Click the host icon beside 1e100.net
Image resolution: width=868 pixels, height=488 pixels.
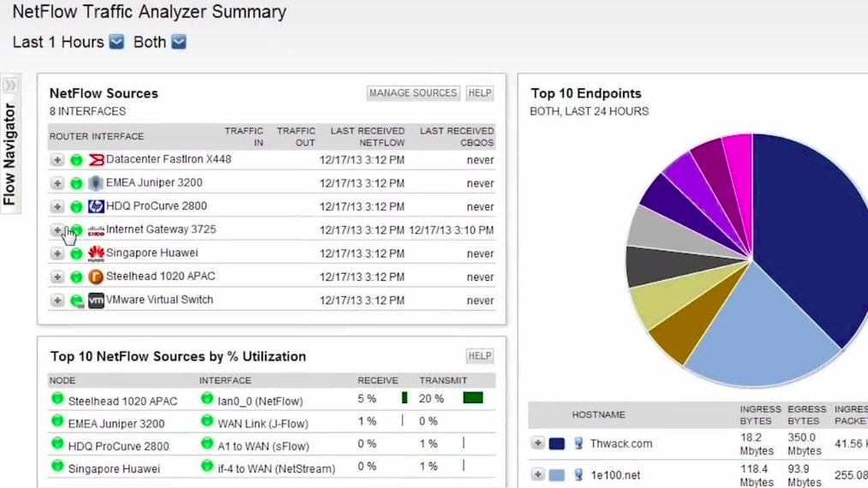click(x=578, y=474)
